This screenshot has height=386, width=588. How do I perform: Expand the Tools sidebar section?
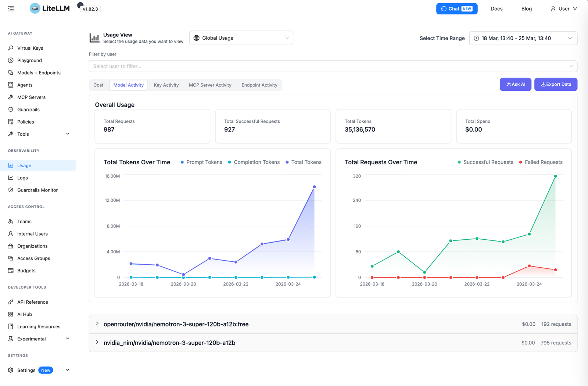(68, 134)
